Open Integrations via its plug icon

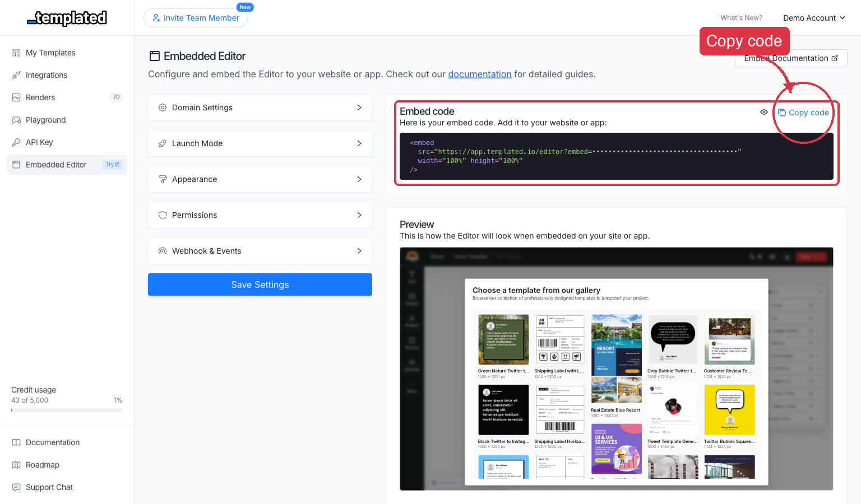(x=17, y=75)
